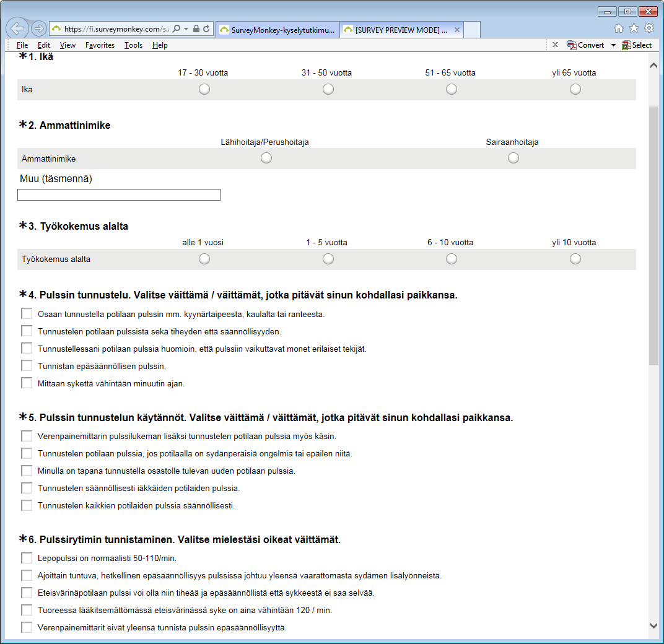The image size is (664, 644).
Task: Check 'Tunnustelen kaikkien potilaiden pulssia säännöllisesti'
Action: coord(27,505)
